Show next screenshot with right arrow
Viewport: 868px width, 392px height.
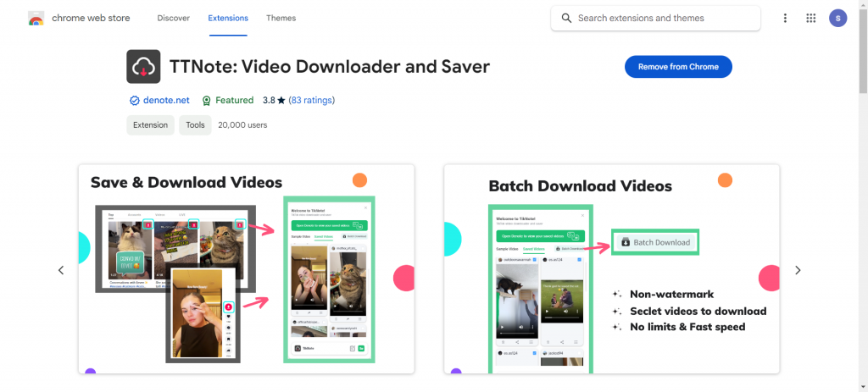pos(798,270)
